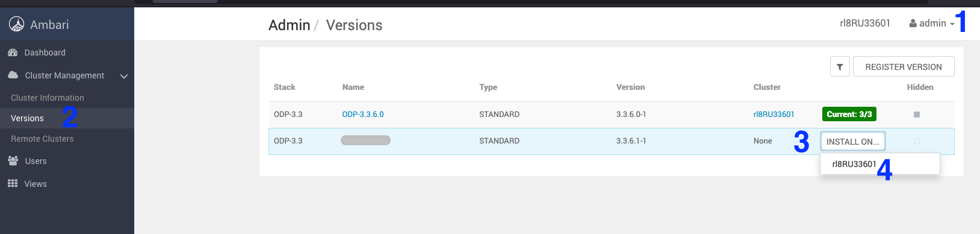Click the Dashboard gauge icon
Image resolution: width=980 pixels, height=234 pixels.
coord(13,52)
